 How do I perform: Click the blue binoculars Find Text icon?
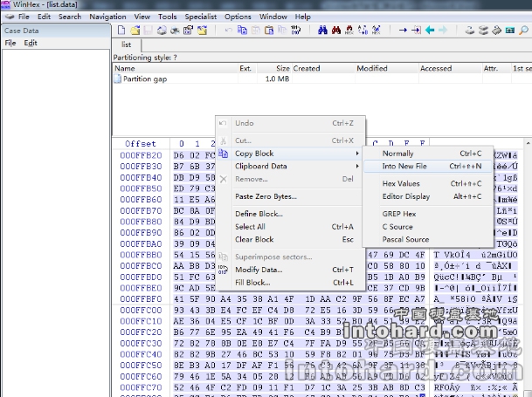tap(322, 31)
